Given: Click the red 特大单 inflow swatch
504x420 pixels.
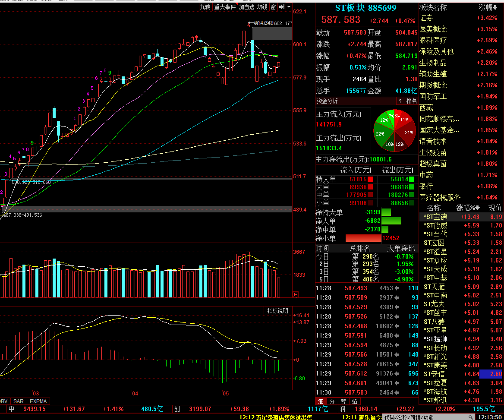Looking at the screenshot, I should pyautogui.click(x=370, y=180).
